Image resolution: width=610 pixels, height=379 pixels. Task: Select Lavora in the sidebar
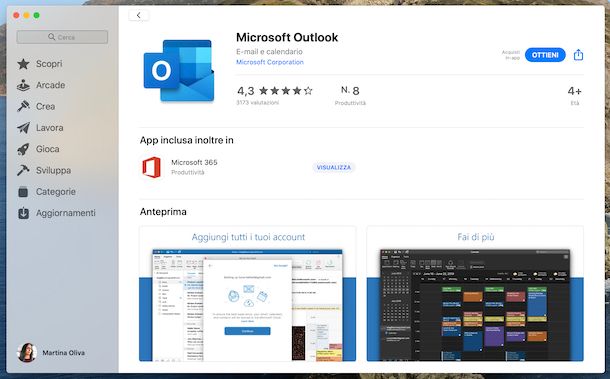(x=49, y=128)
